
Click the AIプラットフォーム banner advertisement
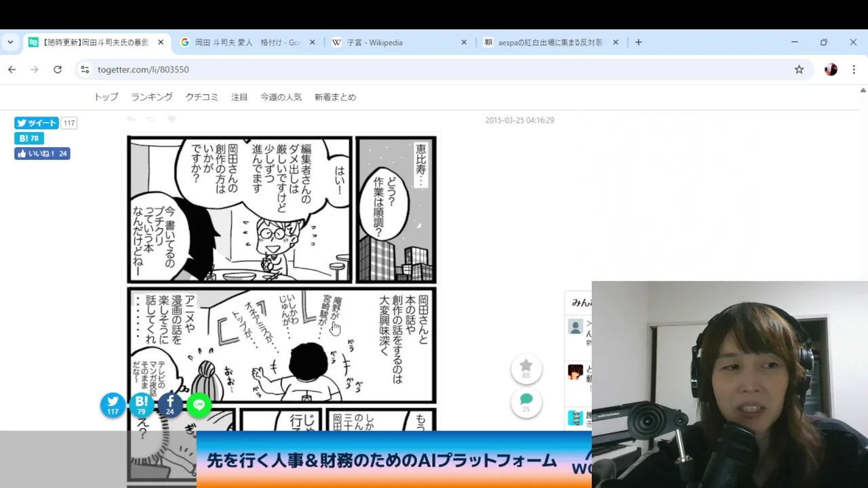tap(394, 460)
